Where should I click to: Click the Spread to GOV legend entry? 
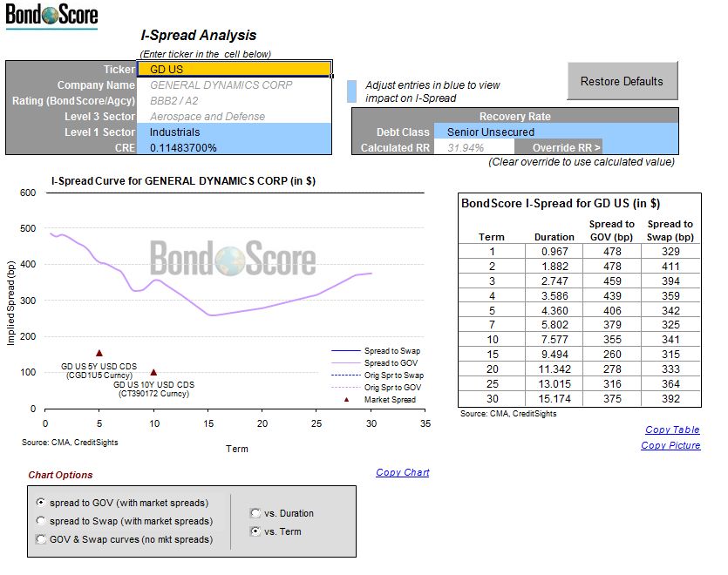click(375, 363)
